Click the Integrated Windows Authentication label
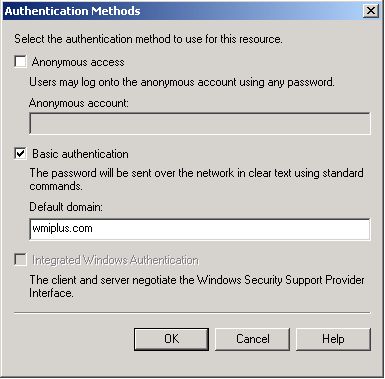This screenshot has height=379, width=385. tap(115, 260)
